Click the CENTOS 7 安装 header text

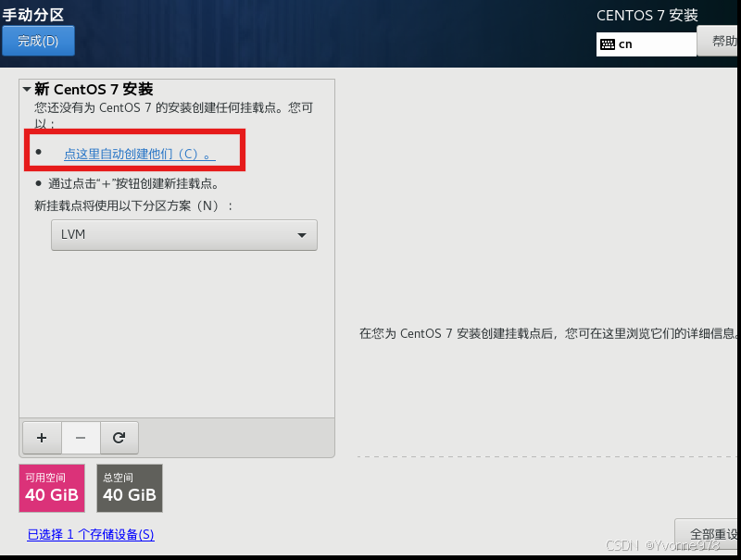[647, 16]
